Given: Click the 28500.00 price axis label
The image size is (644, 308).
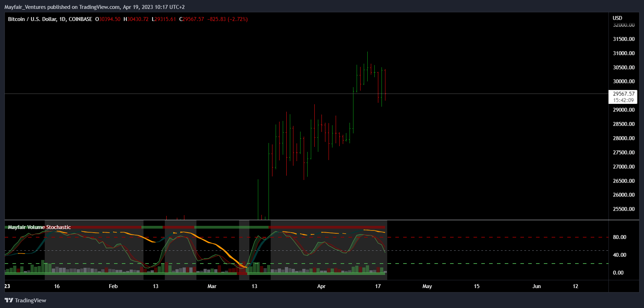Looking at the screenshot, I should 624,124.
